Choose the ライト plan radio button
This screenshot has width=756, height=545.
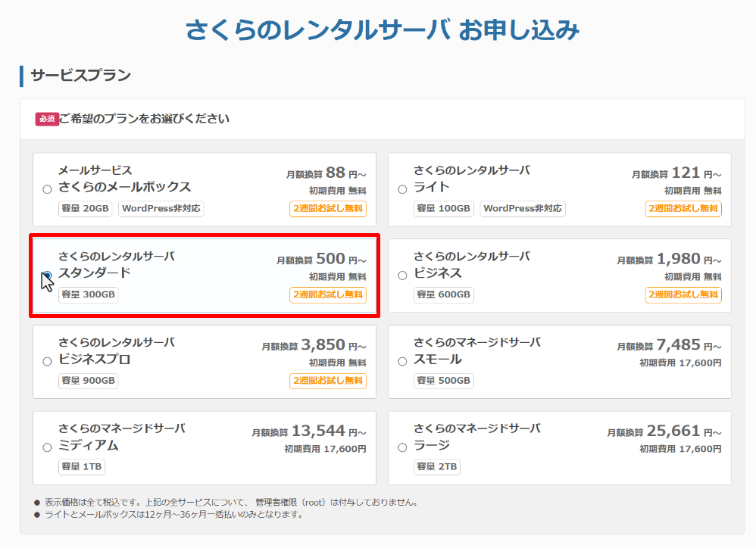coord(402,189)
